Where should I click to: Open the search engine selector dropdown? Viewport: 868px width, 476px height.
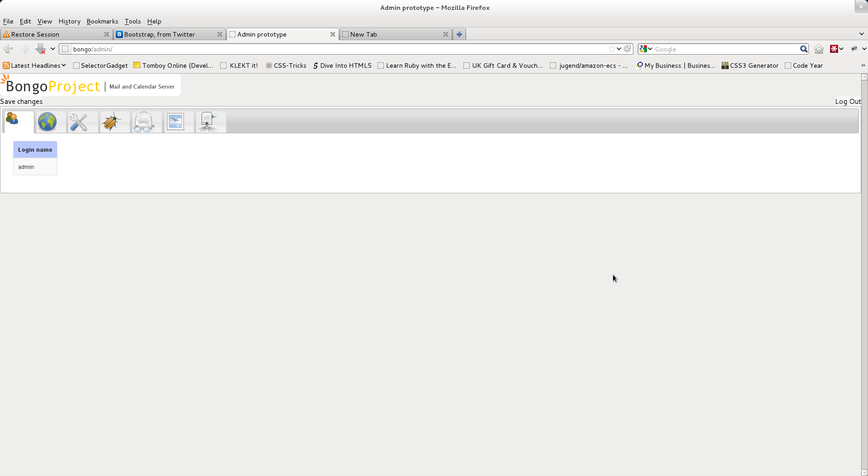[x=646, y=49]
